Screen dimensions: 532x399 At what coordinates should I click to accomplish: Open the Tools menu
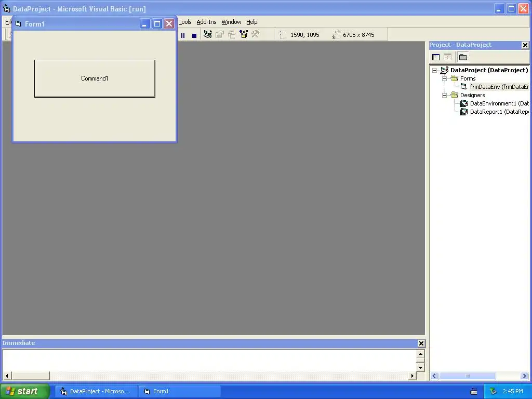tap(185, 22)
